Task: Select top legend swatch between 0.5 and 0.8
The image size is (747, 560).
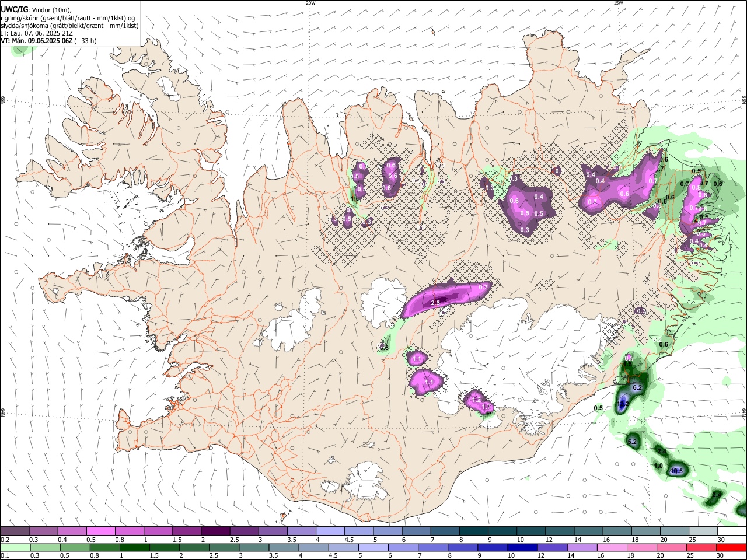Action: click(x=100, y=531)
